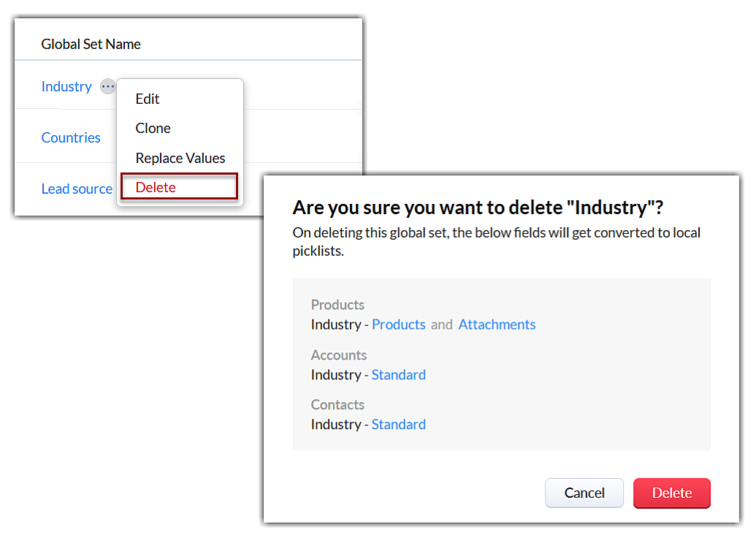Screen dimensions: 756x546
Task: Select Clone in the context menu
Action: coord(153,128)
